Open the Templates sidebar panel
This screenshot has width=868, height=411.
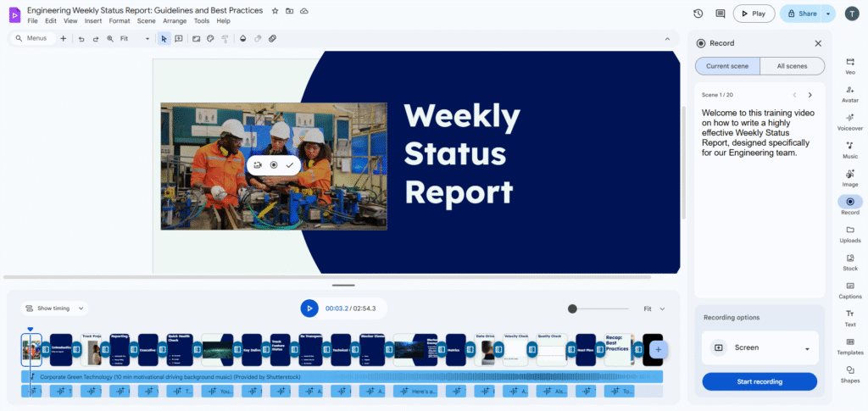click(x=849, y=346)
